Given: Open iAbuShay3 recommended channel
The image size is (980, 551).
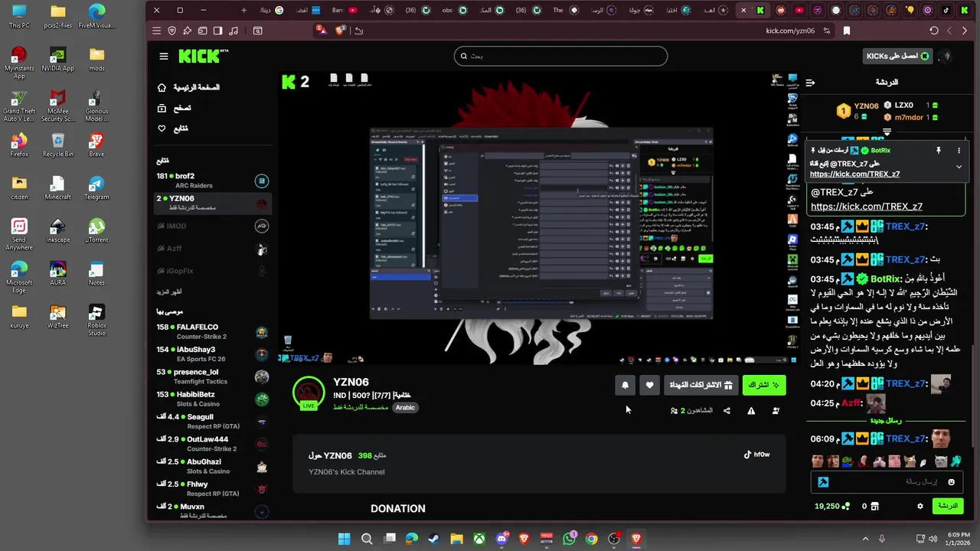Looking at the screenshot, I should [x=212, y=354].
